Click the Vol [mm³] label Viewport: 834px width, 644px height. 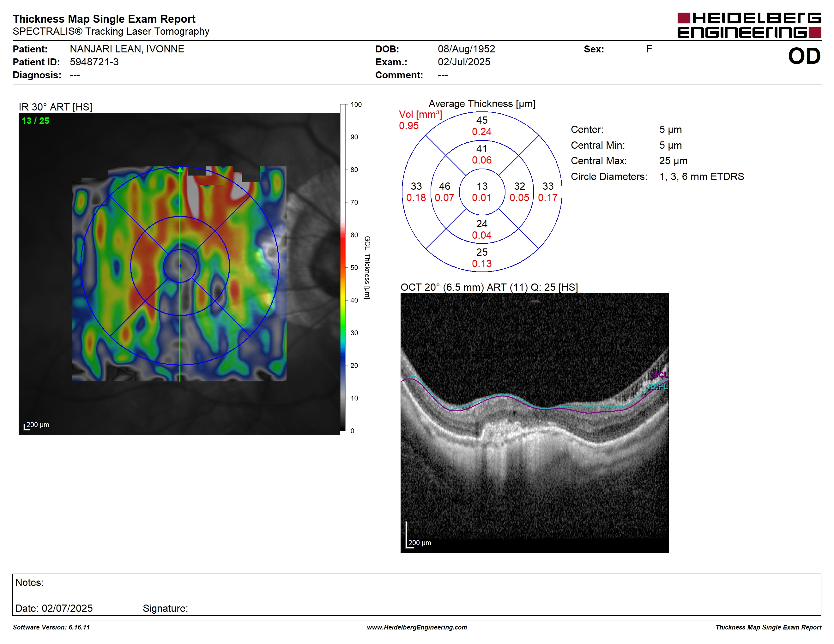tap(420, 114)
